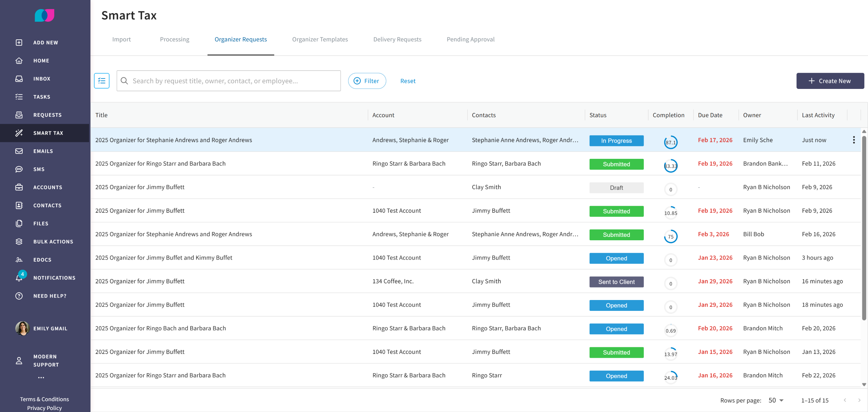Open the Accounts briefcase icon
The height and width of the screenshot is (412, 868).
[19, 187]
